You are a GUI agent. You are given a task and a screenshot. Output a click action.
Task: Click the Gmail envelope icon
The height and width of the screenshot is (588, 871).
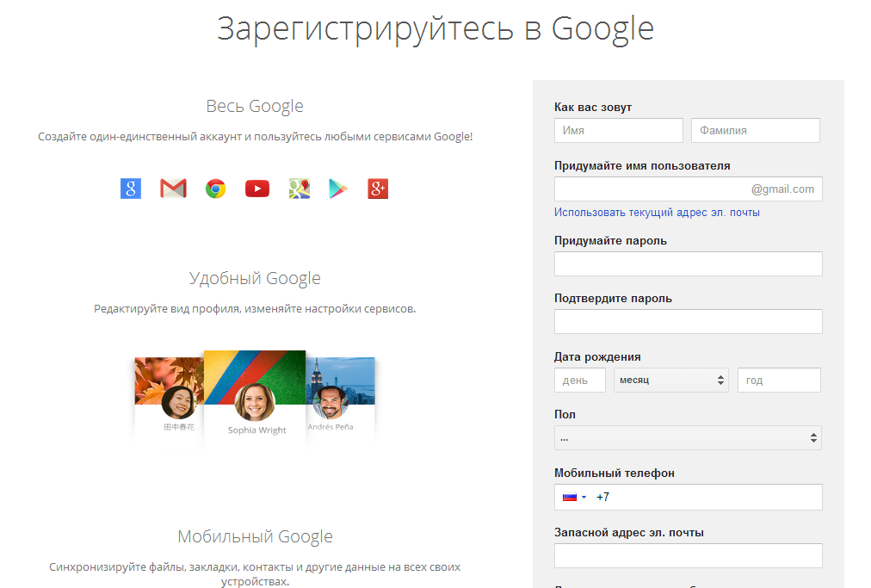click(x=173, y=189)
